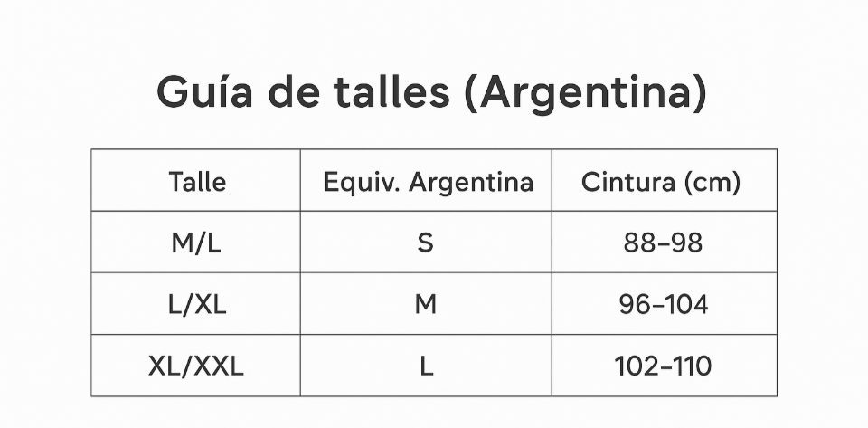Click the number '88' in the waist column
Screen dimensions: 868x428
point(638,243)
